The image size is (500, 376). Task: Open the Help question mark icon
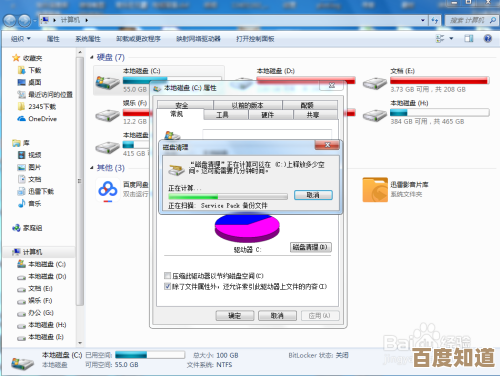(488, 39)
